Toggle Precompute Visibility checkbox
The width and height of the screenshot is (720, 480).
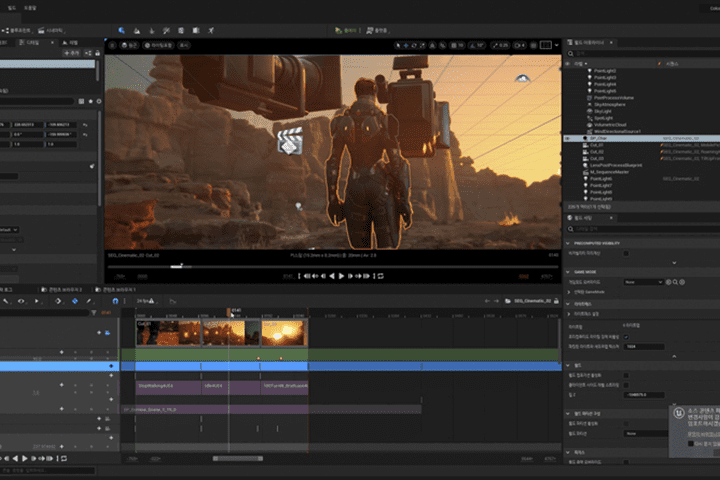[626, 254]
